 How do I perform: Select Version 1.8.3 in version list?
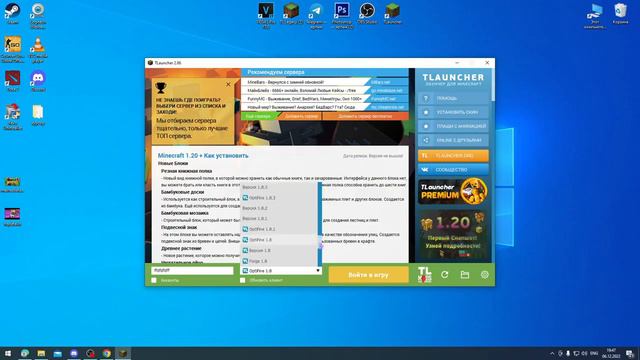(x=279, y=187)
